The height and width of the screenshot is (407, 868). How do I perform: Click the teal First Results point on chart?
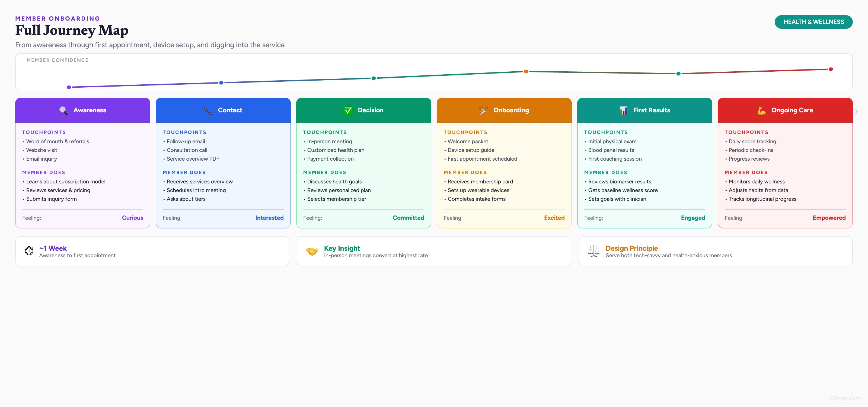tap(678, 74)
